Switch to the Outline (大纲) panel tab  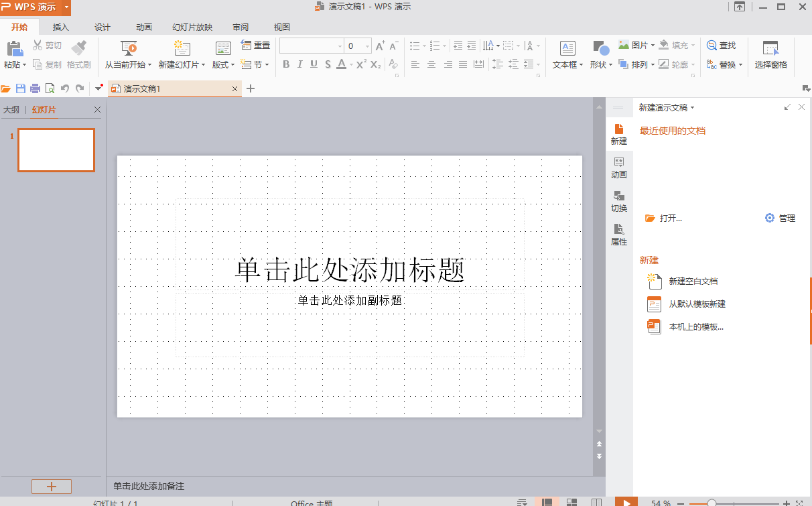click(11, 109)
